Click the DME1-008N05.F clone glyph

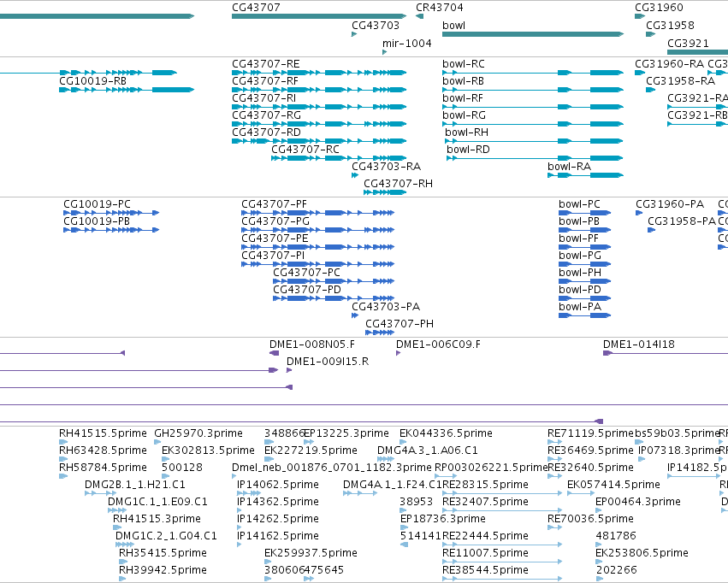[x=274, y=353]
